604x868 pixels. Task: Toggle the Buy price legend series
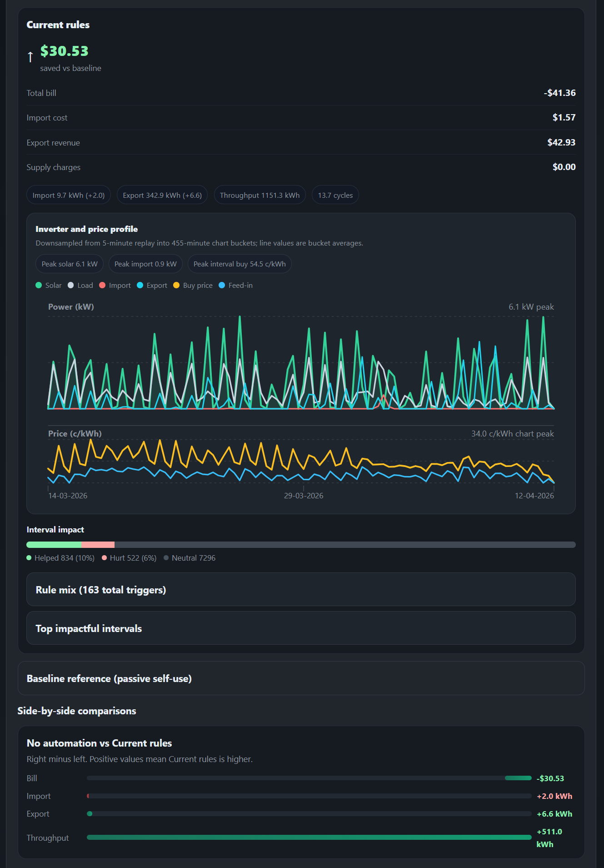pyautogui.click(x=193, y=285)
